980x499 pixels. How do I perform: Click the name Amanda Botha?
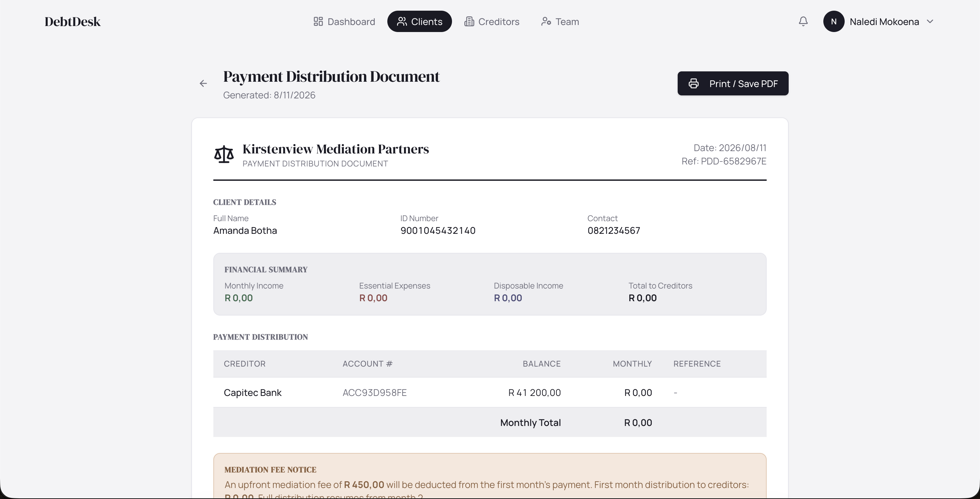[x=245, y=231]
